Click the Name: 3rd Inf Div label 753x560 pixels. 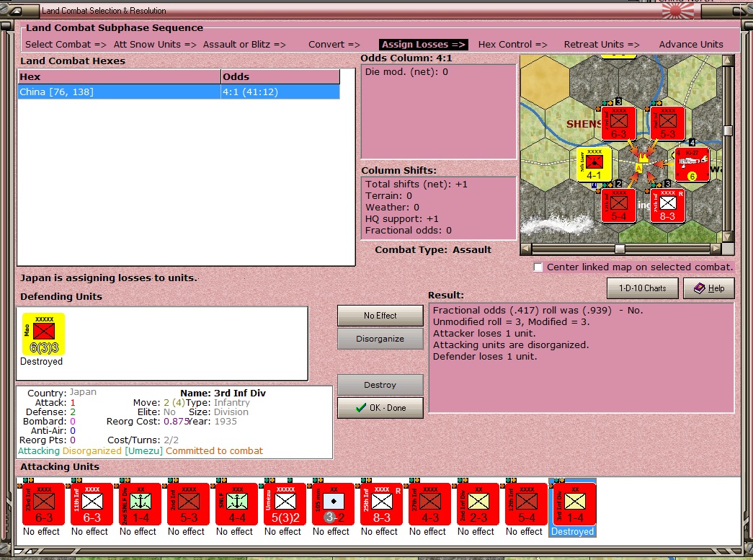223,393
